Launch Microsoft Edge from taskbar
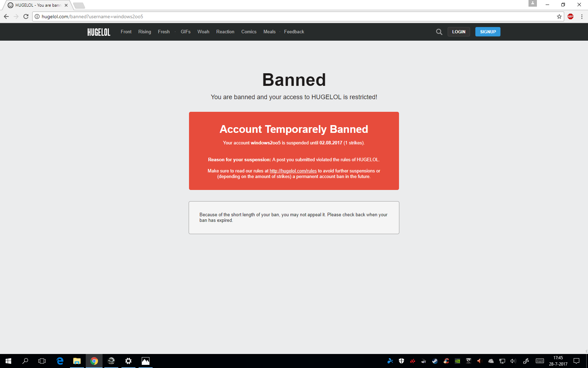The width and height of the screenshot is (588, 368). [60, 361]
